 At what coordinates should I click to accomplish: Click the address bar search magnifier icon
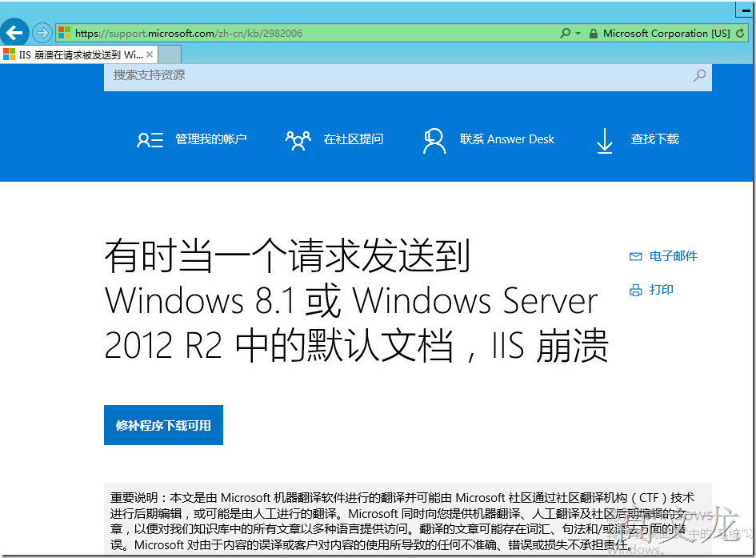(565, 33)
